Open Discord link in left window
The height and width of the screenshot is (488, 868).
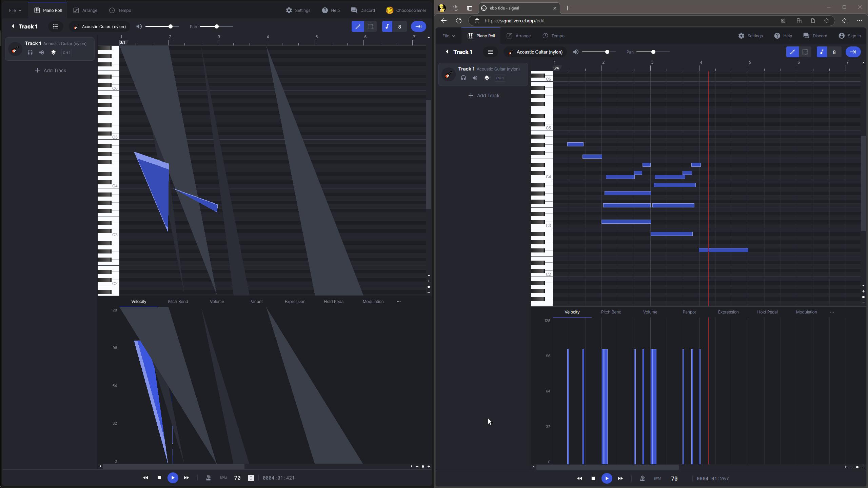coord(363,11)
